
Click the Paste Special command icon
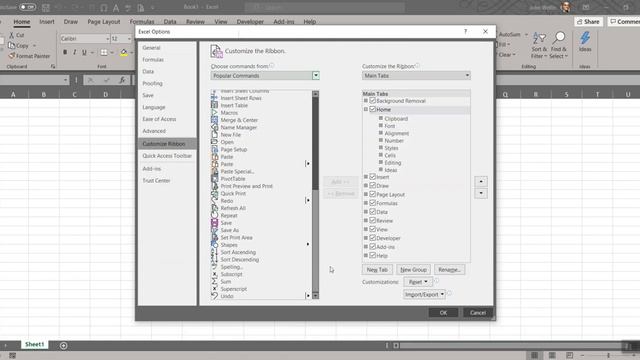214,171
